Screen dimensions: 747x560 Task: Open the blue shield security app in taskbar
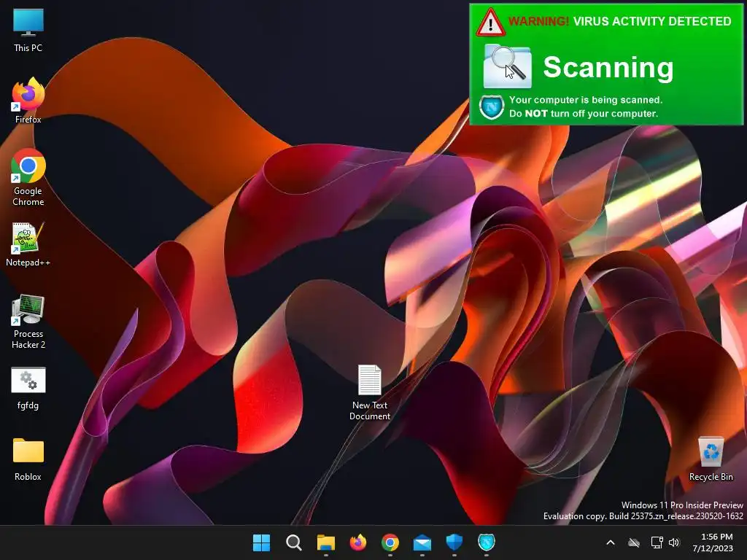[x=454, y=542]
